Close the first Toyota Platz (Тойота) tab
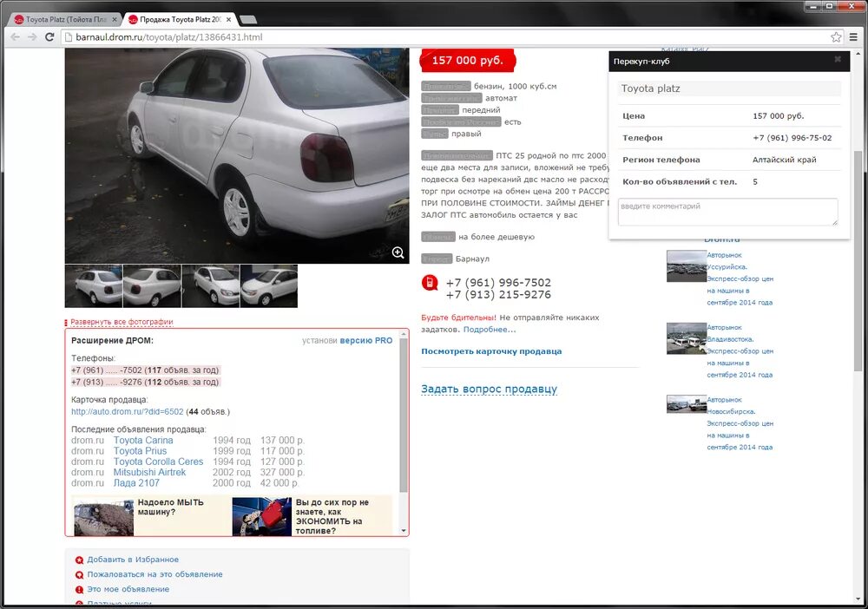This screenshot has height=609, width=868. click(115, 19)
